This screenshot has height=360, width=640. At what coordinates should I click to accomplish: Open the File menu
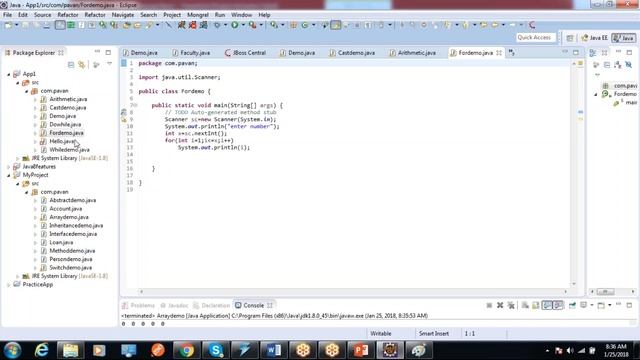coord(7,15)
